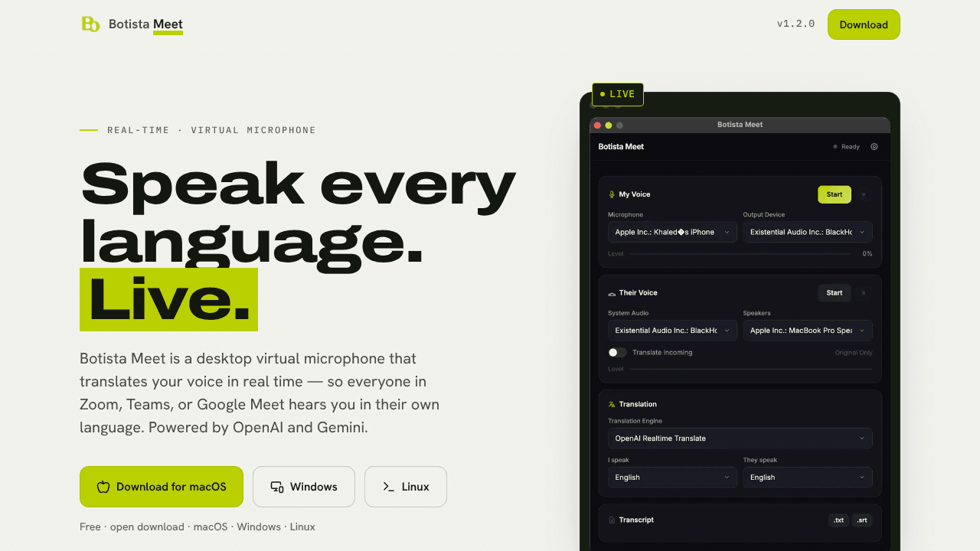The height and width of the screenshot is (551, 980).
Task: Open the Microphone dropdown
Action: pos(672,232)
